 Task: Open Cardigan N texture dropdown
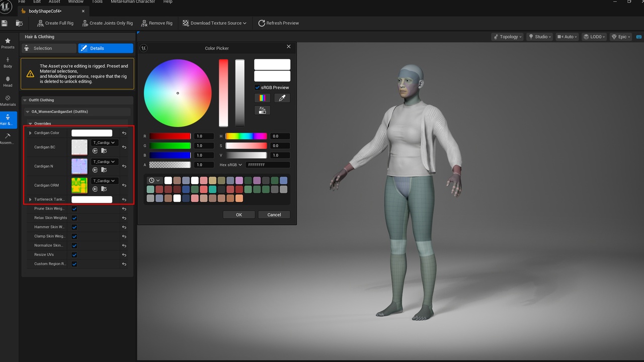pos(104,162)
